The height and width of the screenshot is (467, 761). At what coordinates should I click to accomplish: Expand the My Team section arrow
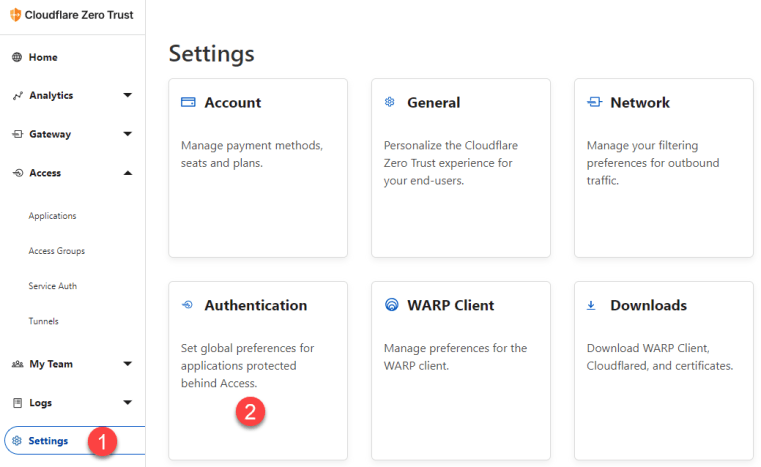pyautogui.click(x=128, y=364)
